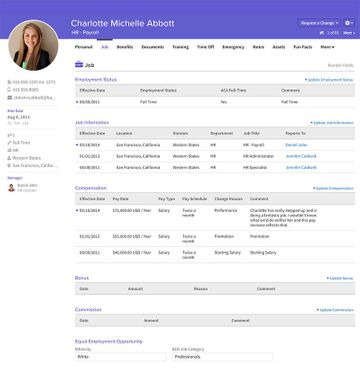Image resolution: width=360 pixels, height=369 pixels.
Task: Open the Emergency tab
Action: [x=233, y=47]
